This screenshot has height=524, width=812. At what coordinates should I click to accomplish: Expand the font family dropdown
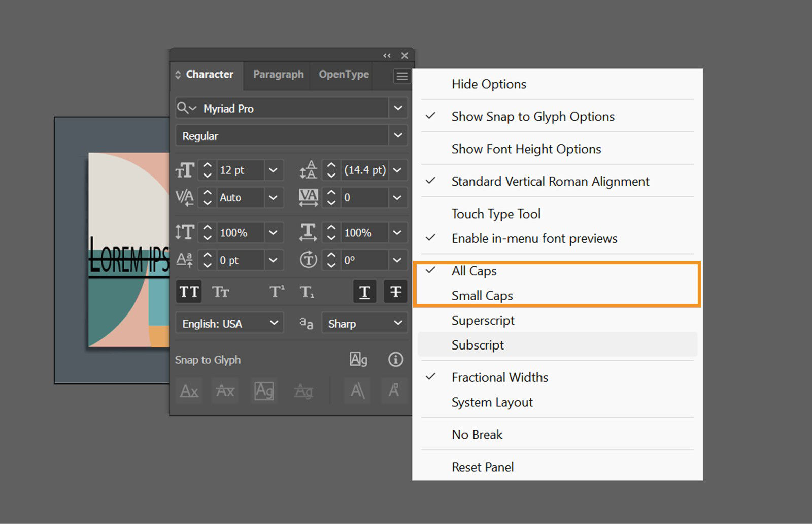tap(398, 108)
